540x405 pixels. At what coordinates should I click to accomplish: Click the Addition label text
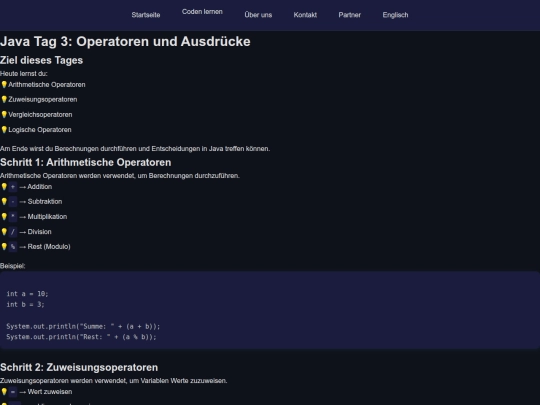tap(40, 187)
